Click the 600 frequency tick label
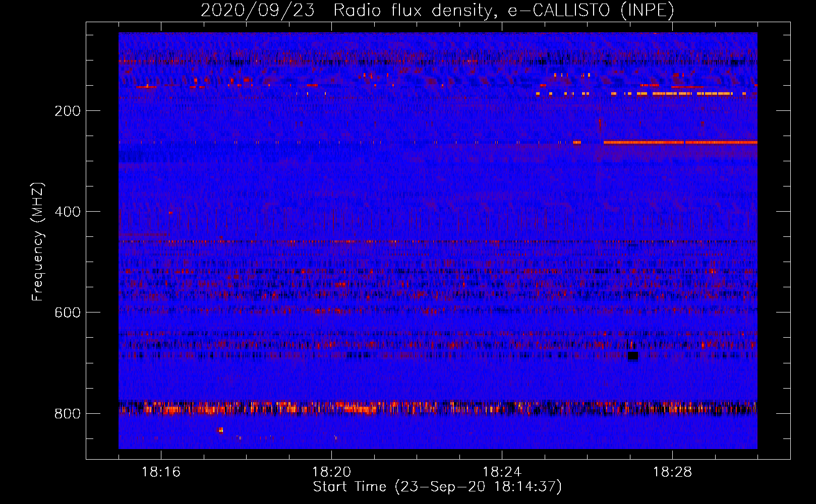Image resolution: width=816 pixels, height=504 pixels. (68, 312)
